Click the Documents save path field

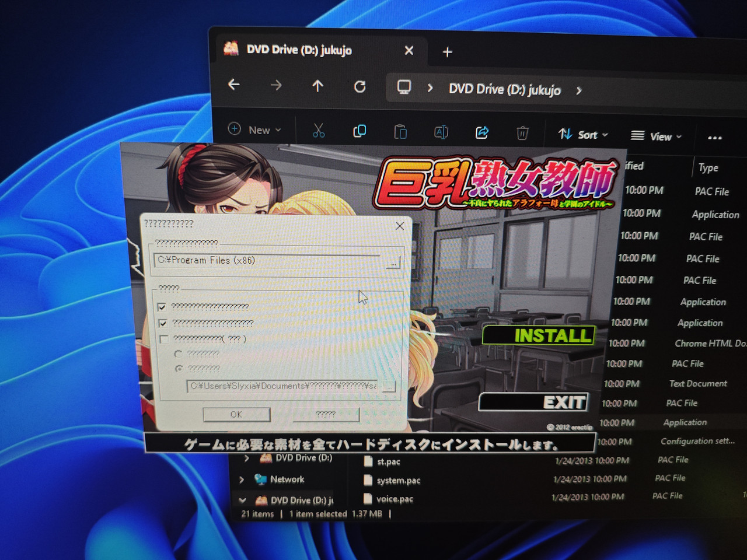(283, 386)
